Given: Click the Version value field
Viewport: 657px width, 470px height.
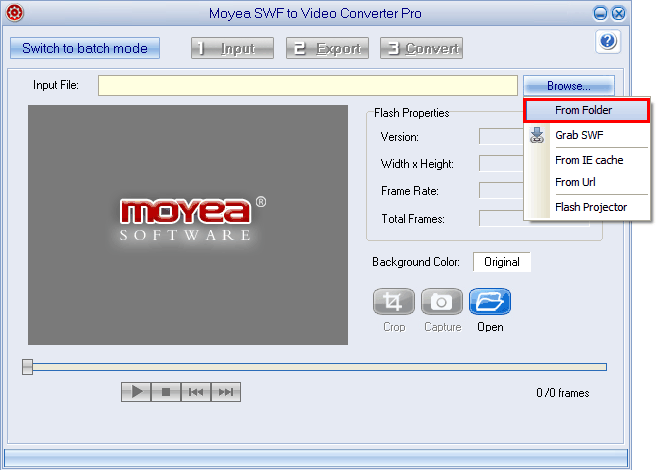Looking at the screenshot, I should click(x=501, y=137).
